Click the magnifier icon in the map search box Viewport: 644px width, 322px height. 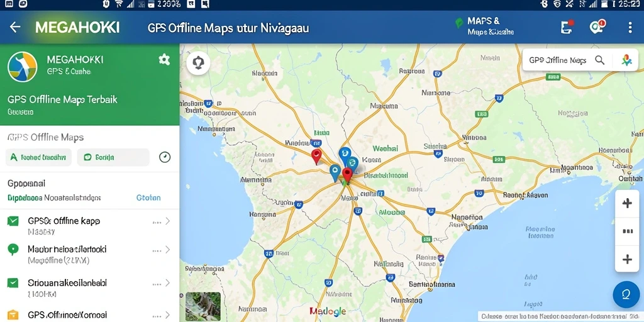pos(599,60)
